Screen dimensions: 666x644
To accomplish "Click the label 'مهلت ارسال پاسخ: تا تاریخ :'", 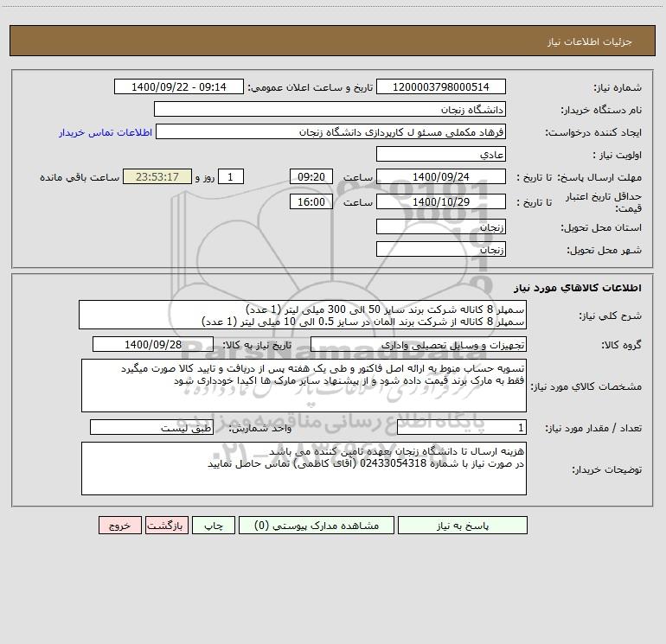I will 579,177.
